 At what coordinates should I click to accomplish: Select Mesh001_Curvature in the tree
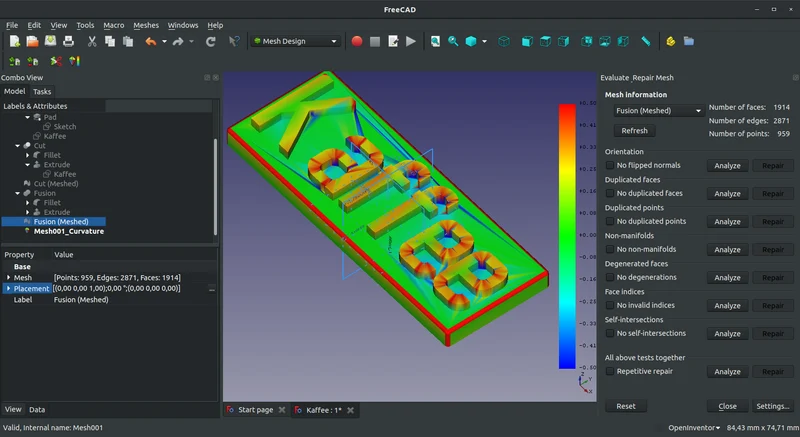click(x=68, y=231)
